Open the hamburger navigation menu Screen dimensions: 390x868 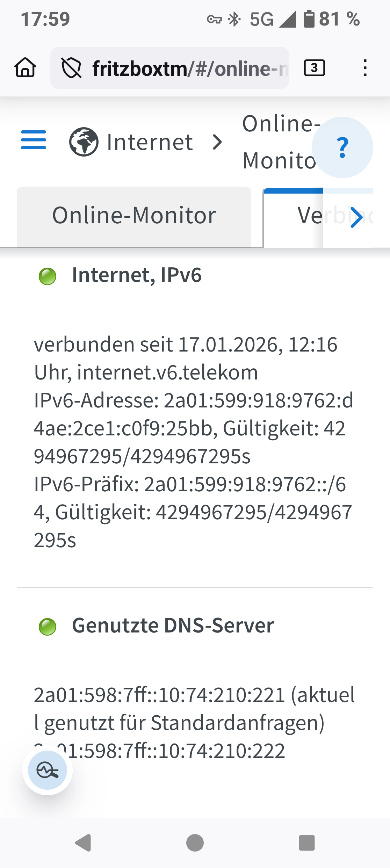pos(34,140)
